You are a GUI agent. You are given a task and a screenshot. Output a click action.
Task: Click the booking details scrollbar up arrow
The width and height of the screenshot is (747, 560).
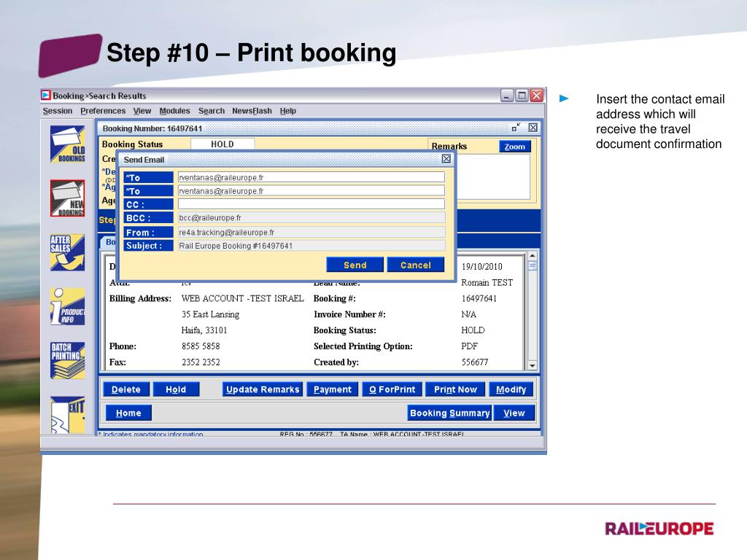(533, 256)
